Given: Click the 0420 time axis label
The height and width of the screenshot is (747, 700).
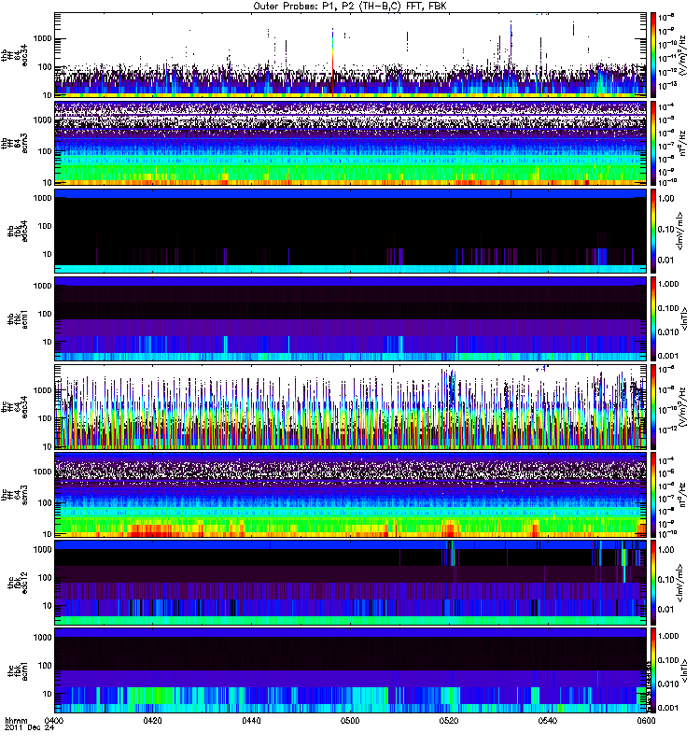Looking at the screenshot, I should click(152, 720).
